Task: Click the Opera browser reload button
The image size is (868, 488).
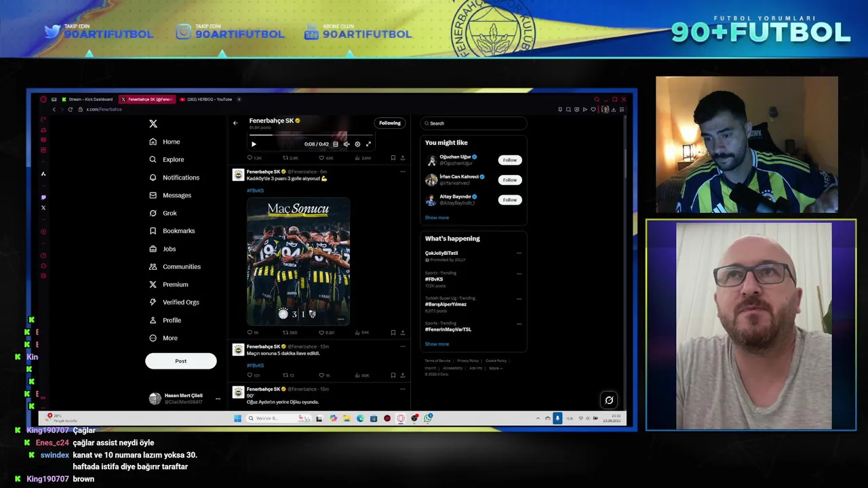Action: [x=70, y=109]
